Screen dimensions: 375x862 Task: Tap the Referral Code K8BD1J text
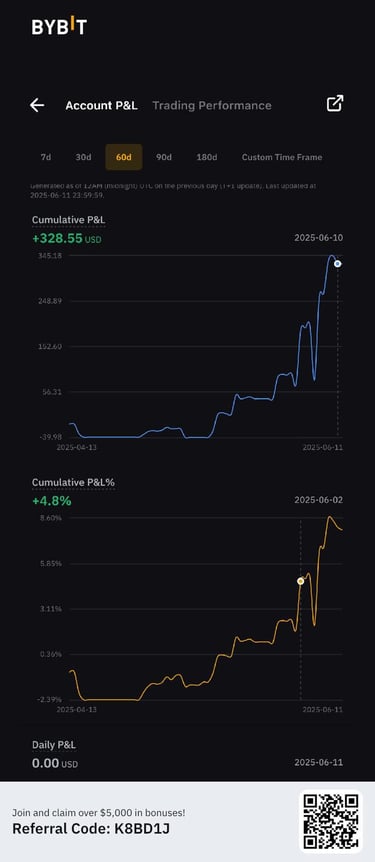click(x=70, y=828)
